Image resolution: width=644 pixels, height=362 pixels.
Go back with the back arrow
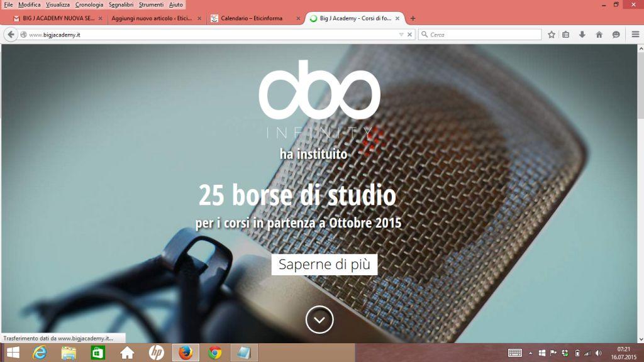point(11,35)
